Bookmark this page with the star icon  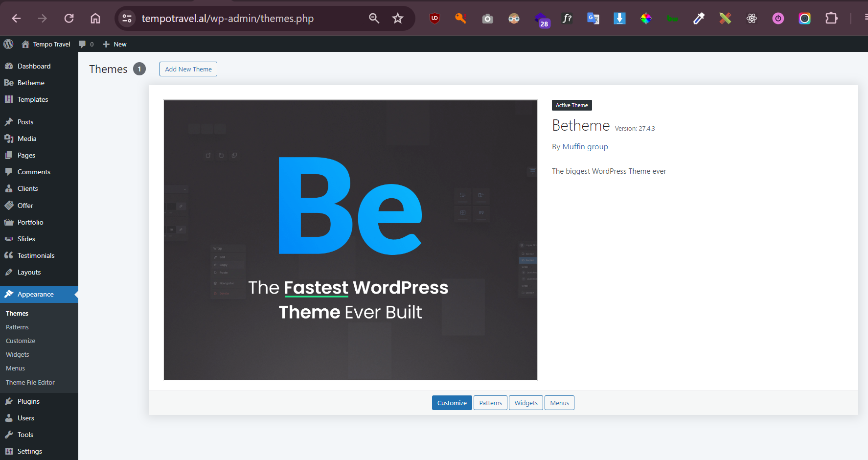pos(398,19)
